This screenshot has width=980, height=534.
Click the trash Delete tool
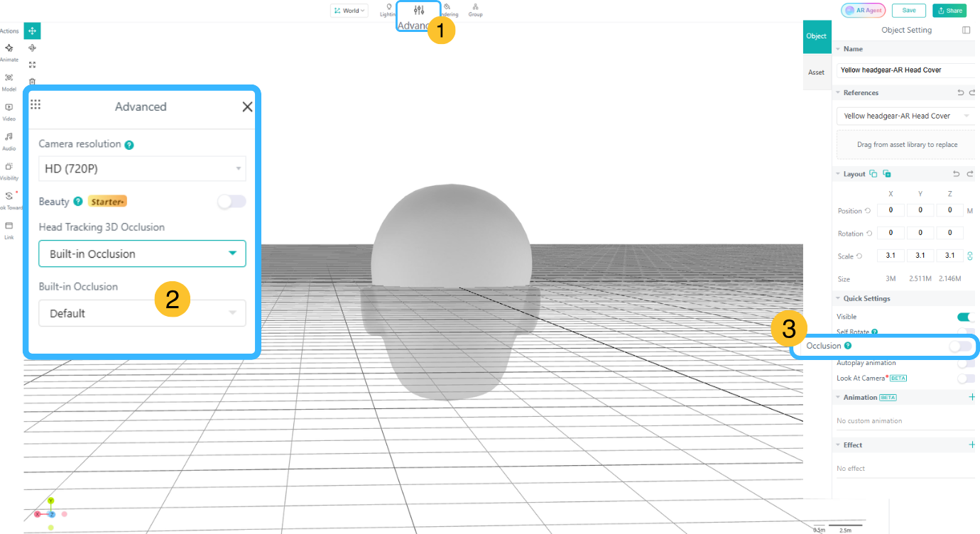(32, 81)
